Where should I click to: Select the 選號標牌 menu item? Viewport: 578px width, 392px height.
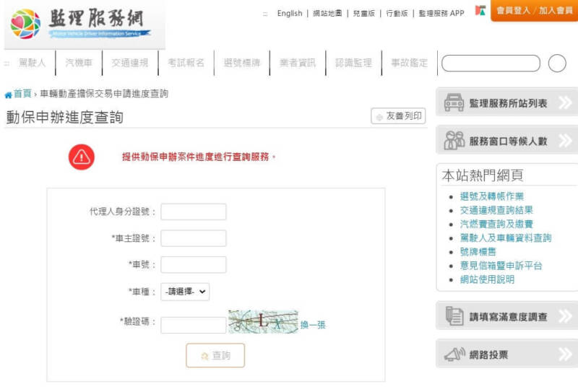(242, 64)
